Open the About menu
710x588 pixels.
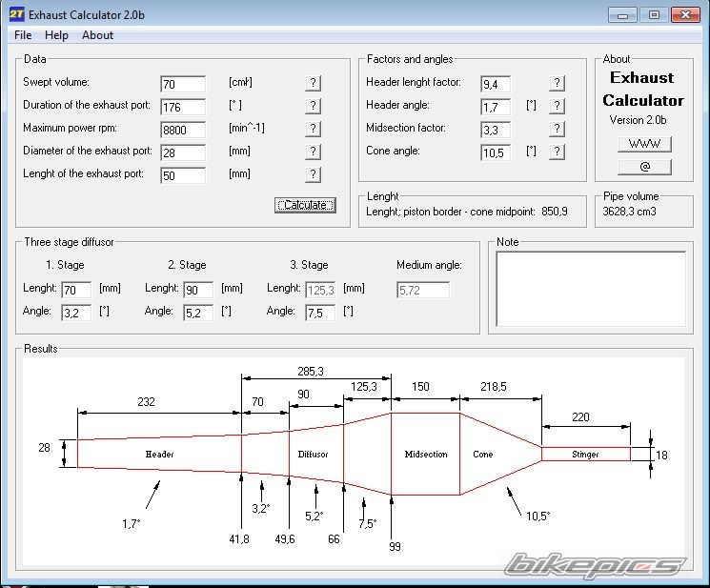tap(97, 35)
